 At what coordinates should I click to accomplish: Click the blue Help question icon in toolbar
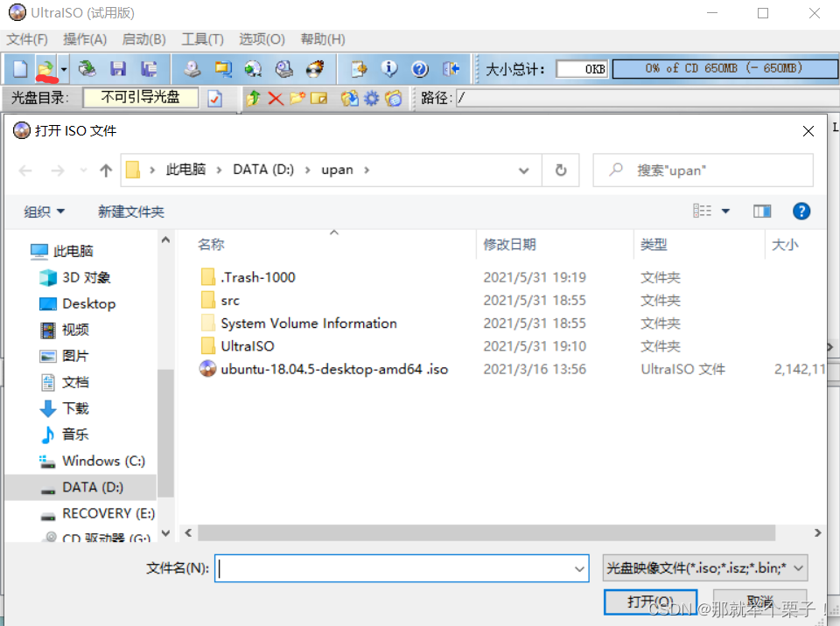click(x=420, y=68)
